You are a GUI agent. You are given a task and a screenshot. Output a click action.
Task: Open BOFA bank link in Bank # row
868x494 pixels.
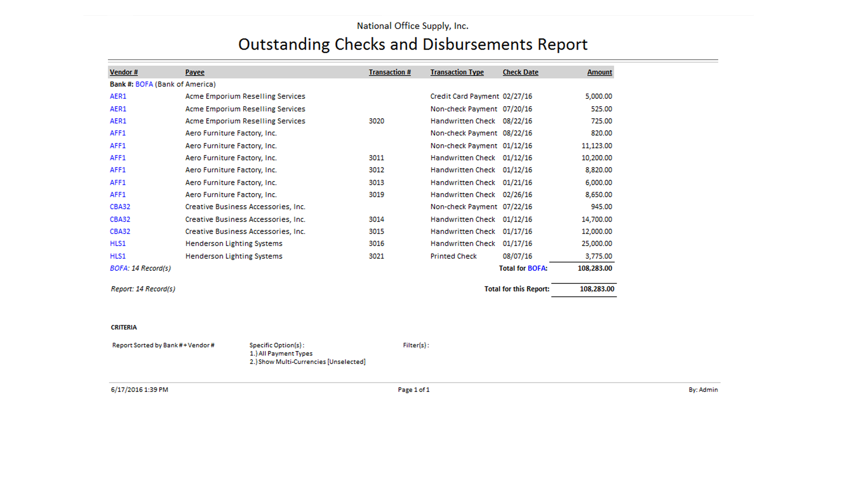pos(144,84)
